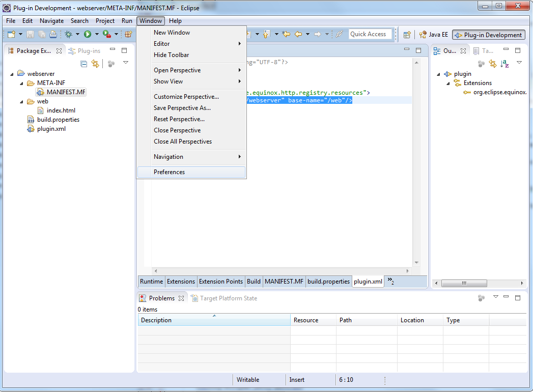
Task: Click the editor horizontal scrollbar right arrow
Action: pyautogui.click(x=408, y=271)
